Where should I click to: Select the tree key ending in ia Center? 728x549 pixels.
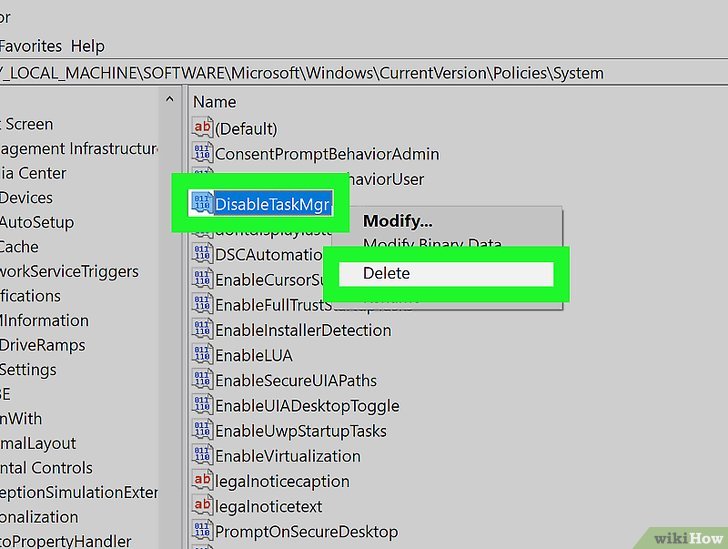pos(33,173)
